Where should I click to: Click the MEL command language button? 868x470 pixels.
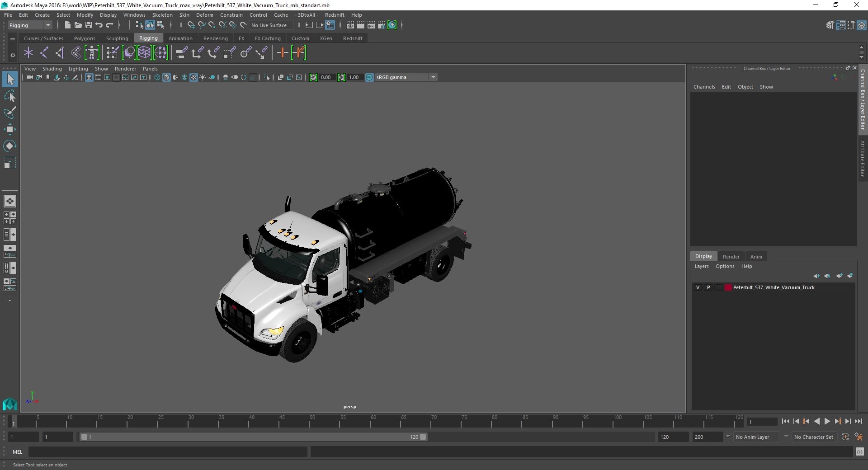(17, 452)
